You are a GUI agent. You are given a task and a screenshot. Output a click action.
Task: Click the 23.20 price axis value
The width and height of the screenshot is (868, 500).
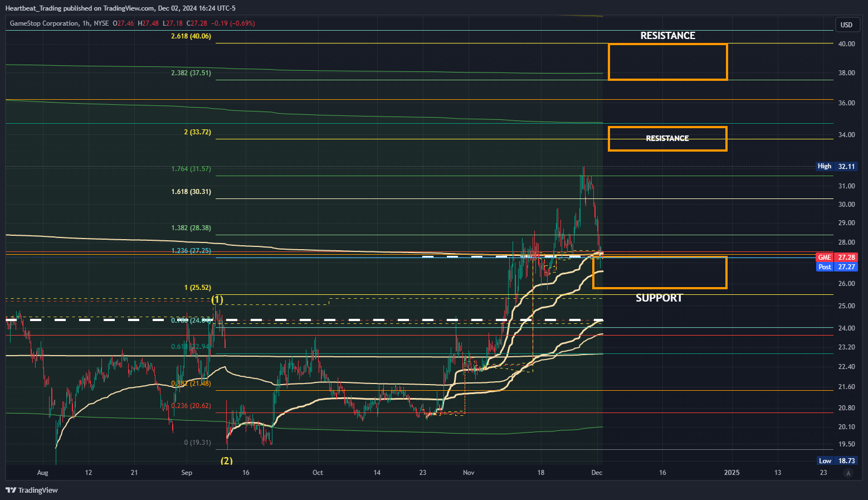[x=846, y=347]
